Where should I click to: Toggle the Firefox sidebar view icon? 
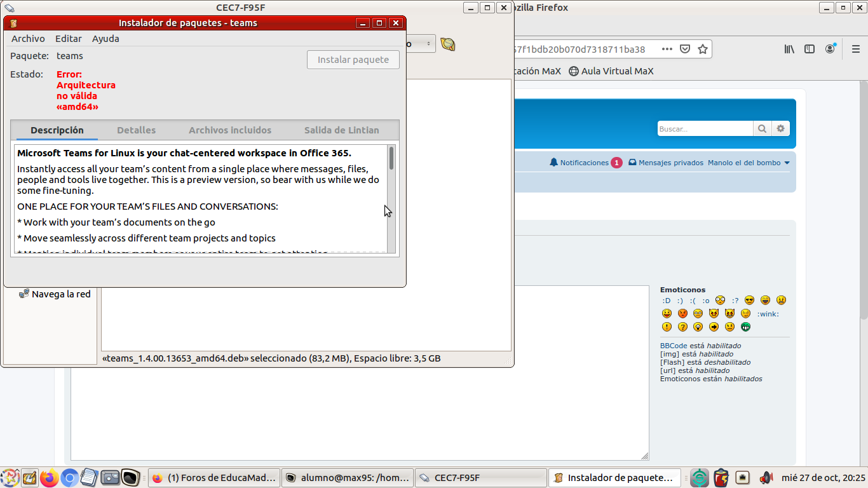point(810,49)
